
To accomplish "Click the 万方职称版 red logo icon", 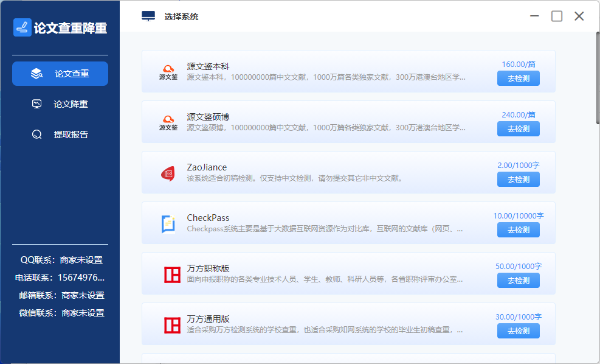I will coord(172,275).
